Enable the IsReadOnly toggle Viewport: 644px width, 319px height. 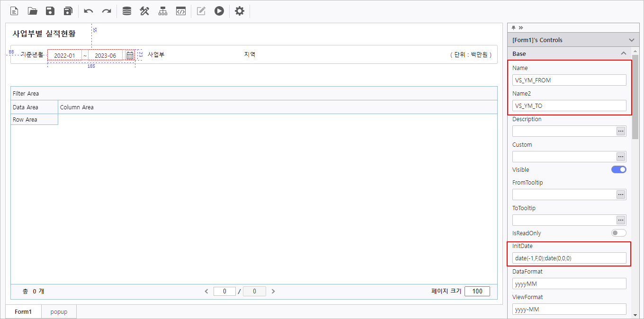619,233
